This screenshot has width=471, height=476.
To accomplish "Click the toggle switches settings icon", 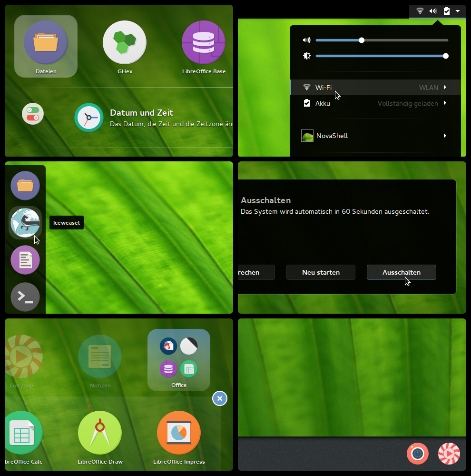I will point(33,114).
